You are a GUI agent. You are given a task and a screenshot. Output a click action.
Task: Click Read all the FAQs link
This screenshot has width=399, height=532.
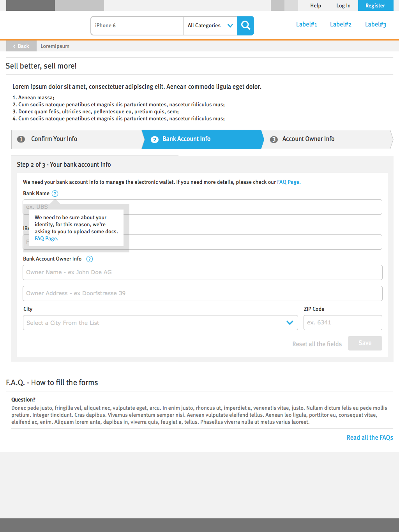pos(370,438)
